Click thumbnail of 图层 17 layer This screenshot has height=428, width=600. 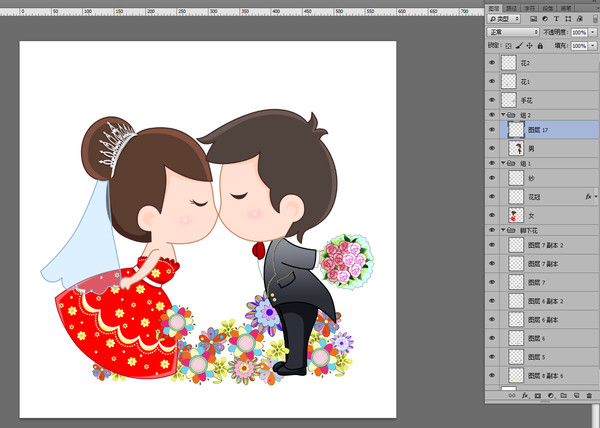point(516,130)
